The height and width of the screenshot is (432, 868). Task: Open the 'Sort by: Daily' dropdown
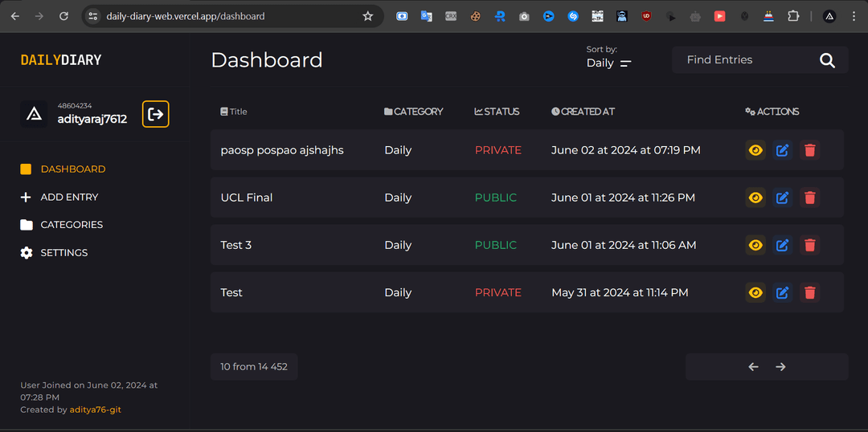pos(609,63)
